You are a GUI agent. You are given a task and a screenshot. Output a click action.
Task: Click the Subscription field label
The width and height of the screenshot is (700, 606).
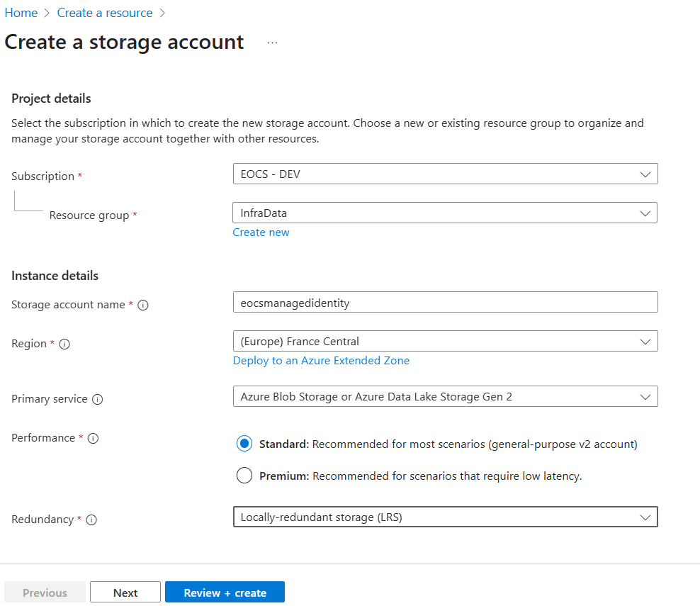pos(43,176)
